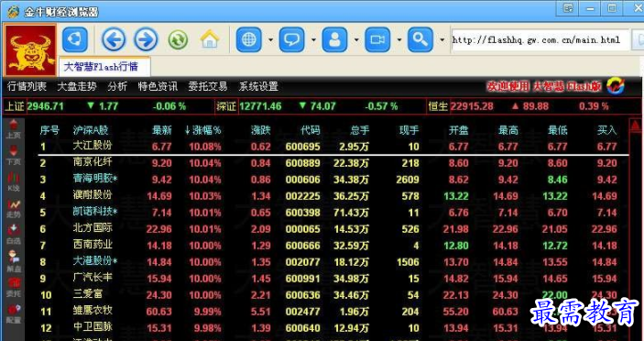Open the home page icon
644x341 pixels.
[x=210, y=39]
